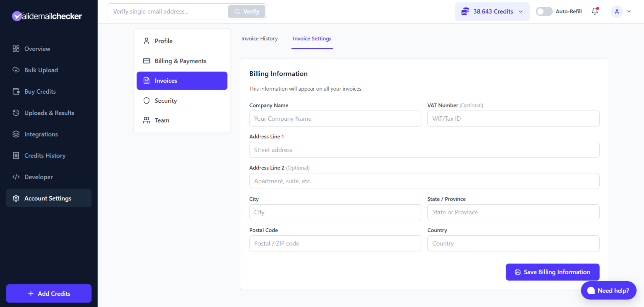This screenshot has height=307, width=644.
Task: Click the Uploads & Results history icon
Action: [16, 113]
